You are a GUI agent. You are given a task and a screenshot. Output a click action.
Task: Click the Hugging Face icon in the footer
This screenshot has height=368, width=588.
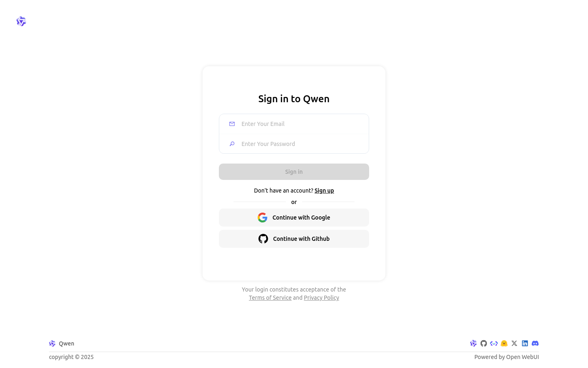pos(504,343)
